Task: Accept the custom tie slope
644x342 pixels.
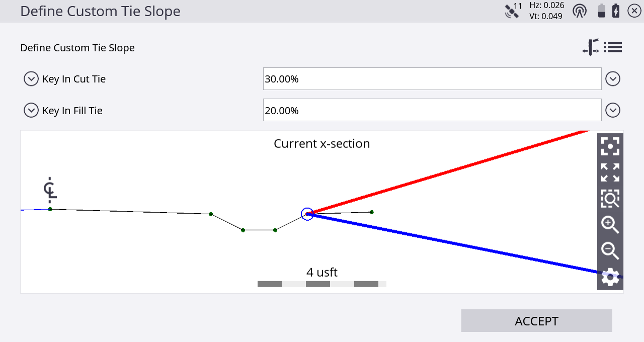Action: click(536, 321)
